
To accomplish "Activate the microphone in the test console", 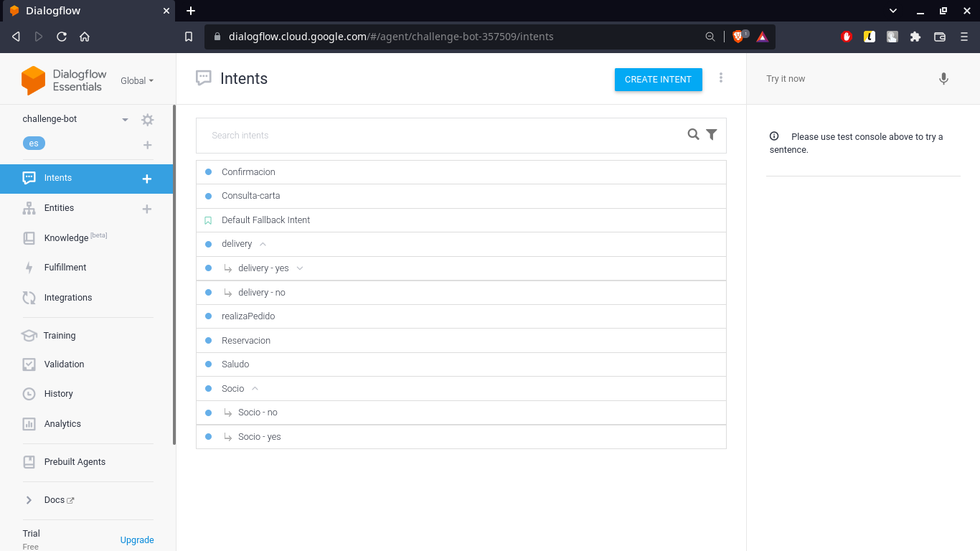I will [x=943, y=79].
